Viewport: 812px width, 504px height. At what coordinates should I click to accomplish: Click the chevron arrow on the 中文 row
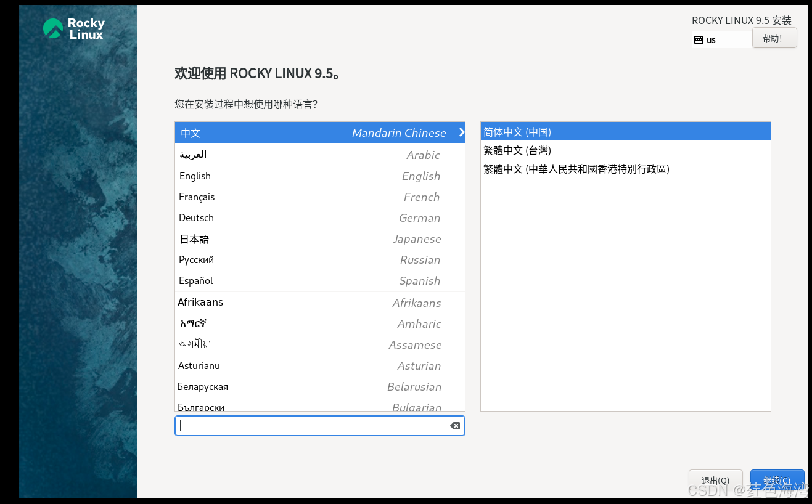[461, 132]
